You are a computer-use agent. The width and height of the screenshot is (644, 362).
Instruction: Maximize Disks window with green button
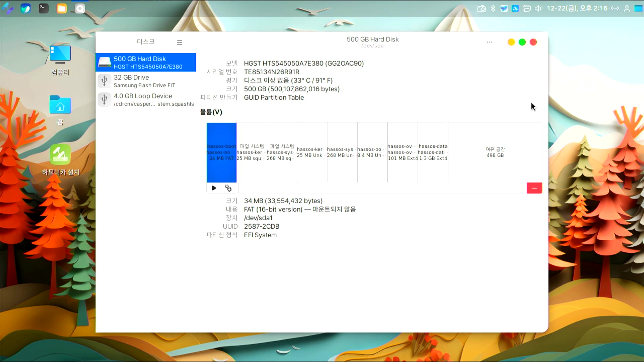coord(522,42)
